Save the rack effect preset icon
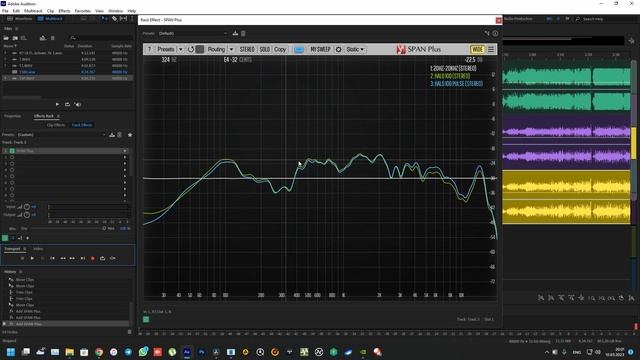The image size is (640, 360). (x=235, y=33)
